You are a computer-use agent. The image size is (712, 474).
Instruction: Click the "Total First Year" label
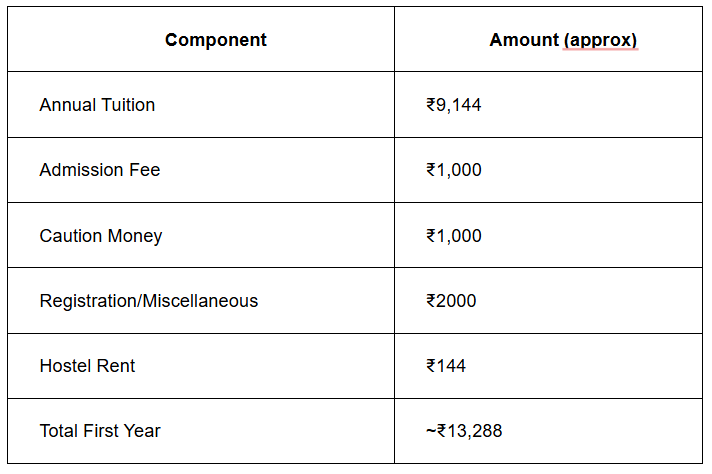100,431
